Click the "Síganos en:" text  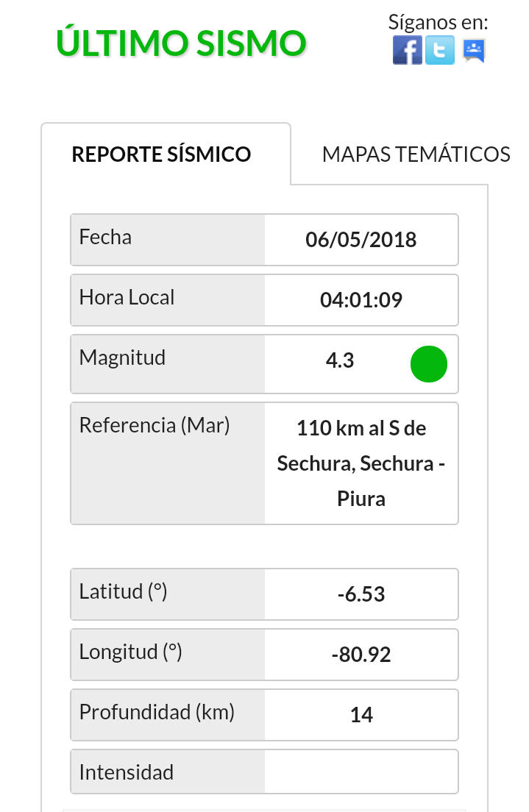coord(438,22)
